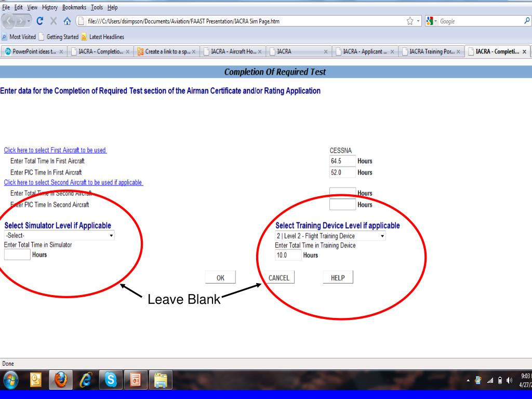Image resolution: width=532 pixels, height=399 pixels.
Task: Open Windows Explorer folder from the taskbar
Action: pos(161,380)
